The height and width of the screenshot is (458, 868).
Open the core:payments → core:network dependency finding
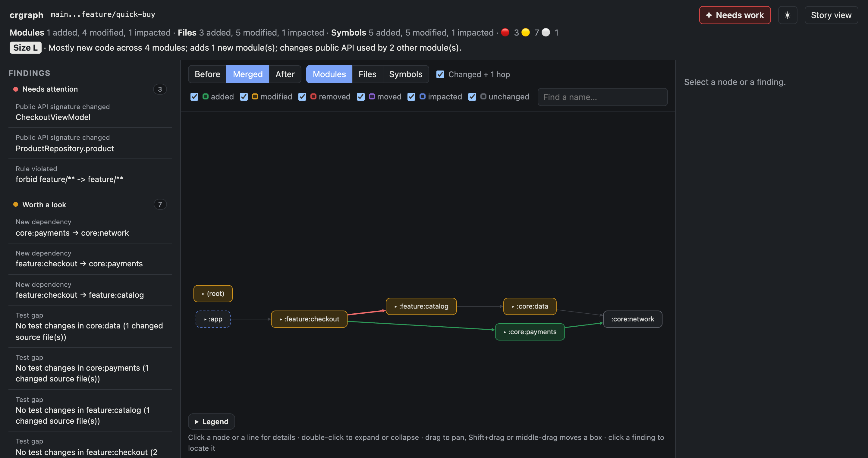[90, 228]
